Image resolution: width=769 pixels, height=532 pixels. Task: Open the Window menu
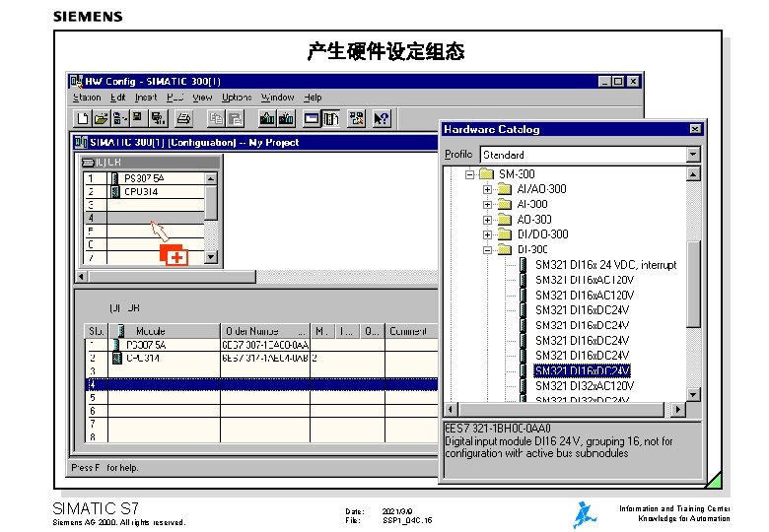[277, 98]
